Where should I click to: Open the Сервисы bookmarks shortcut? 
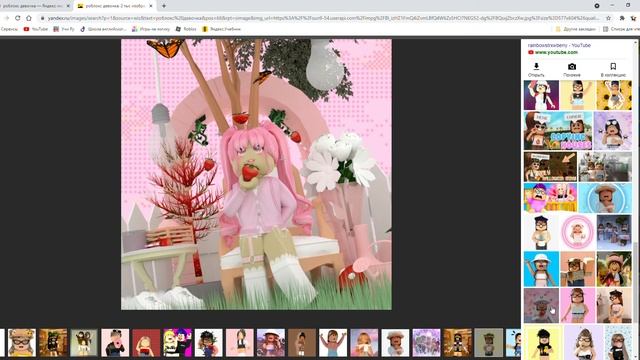pos(9,29)
